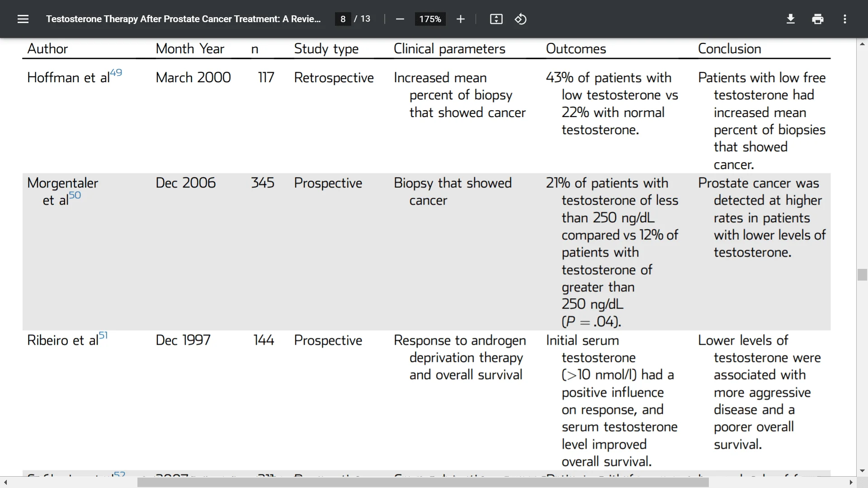
Task: Download the PDF file
Action: pyautogui.click(x=791, y=19)
